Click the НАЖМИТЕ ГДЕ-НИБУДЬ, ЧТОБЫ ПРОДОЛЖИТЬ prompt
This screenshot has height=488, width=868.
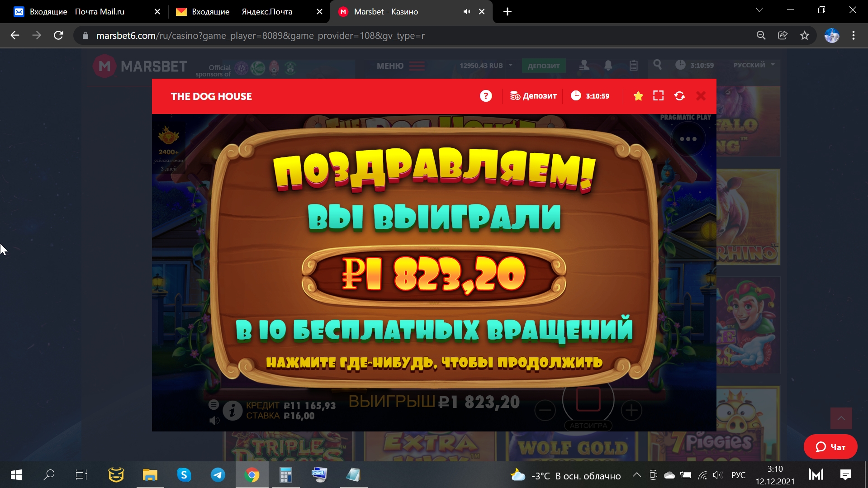click(x=434, y=362)
